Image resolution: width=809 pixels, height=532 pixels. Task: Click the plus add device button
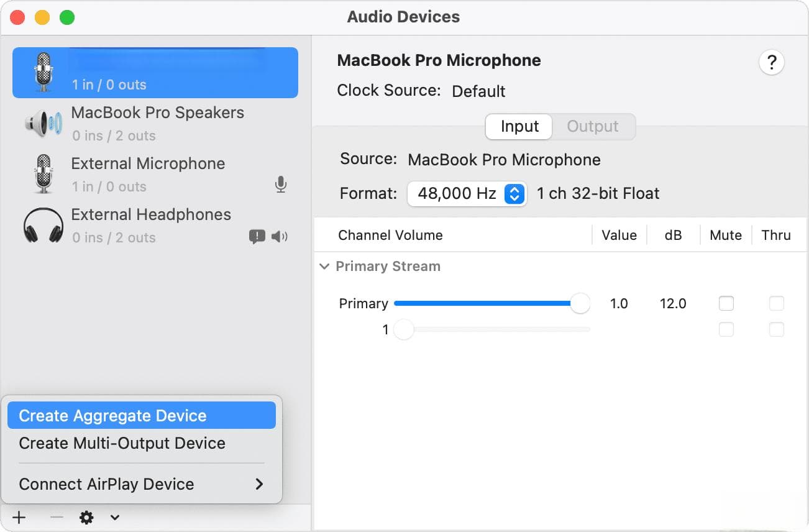pos(19,517)
